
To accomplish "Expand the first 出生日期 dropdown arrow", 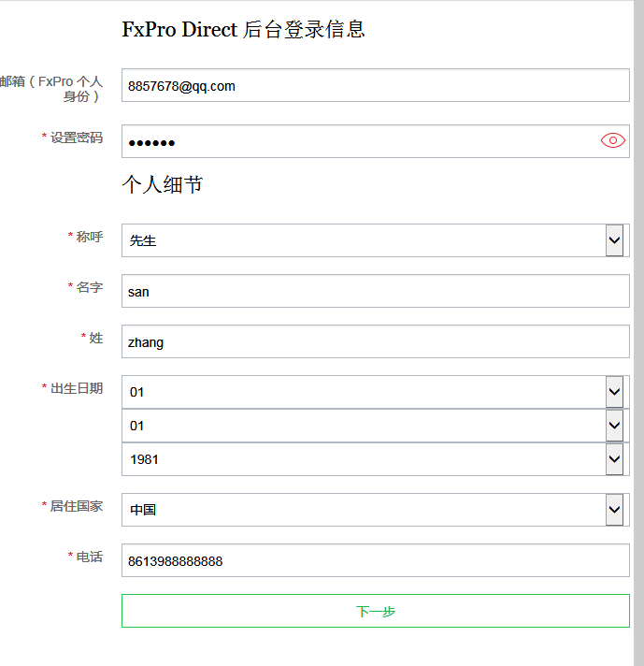I will (x=614, y=392).
